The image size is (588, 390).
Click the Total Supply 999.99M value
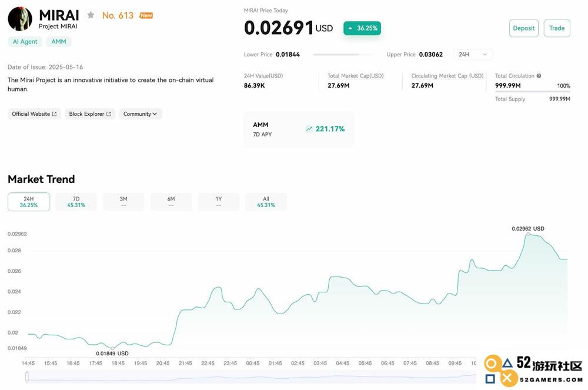tap(560, 99)
